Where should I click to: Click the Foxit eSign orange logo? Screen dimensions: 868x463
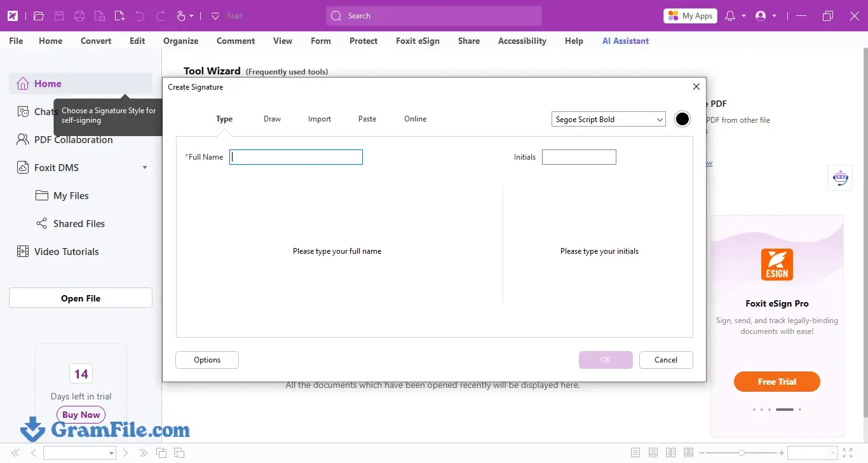click(x=777, y=265)
